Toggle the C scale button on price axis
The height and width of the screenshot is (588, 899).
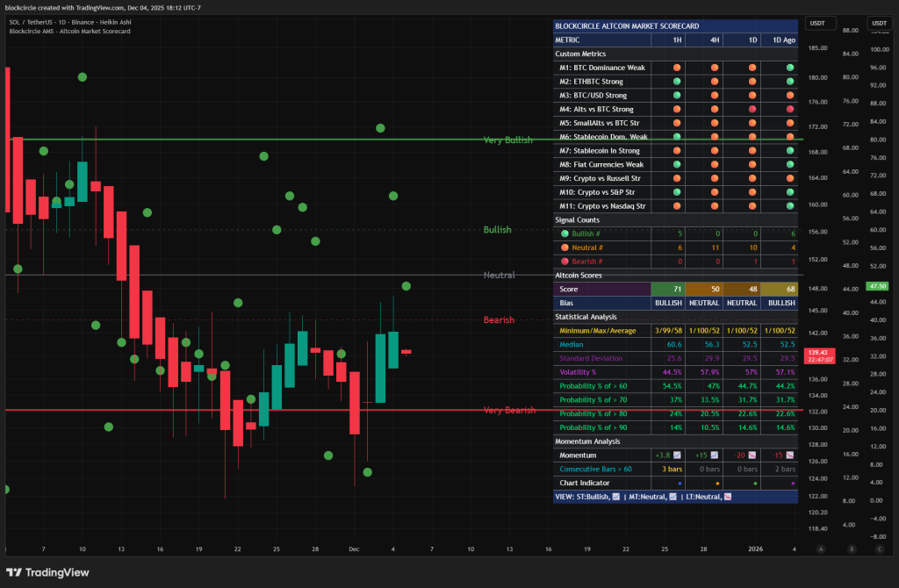(x=880, y=549)
